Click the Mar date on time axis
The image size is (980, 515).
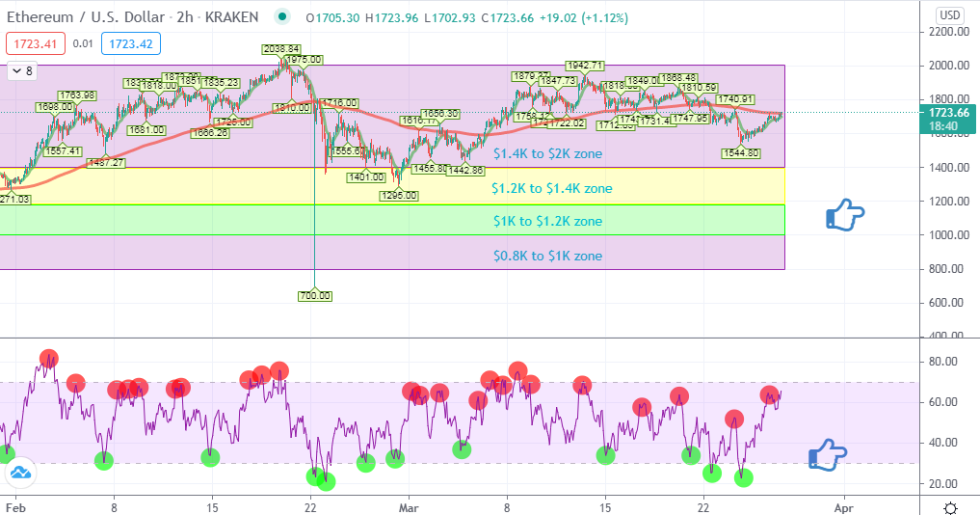[x=409, y=507]
